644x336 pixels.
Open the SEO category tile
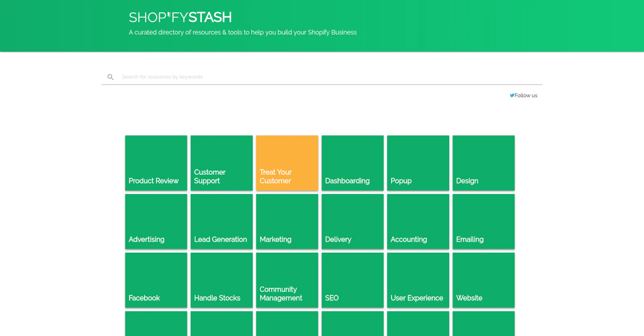[353, 280]
